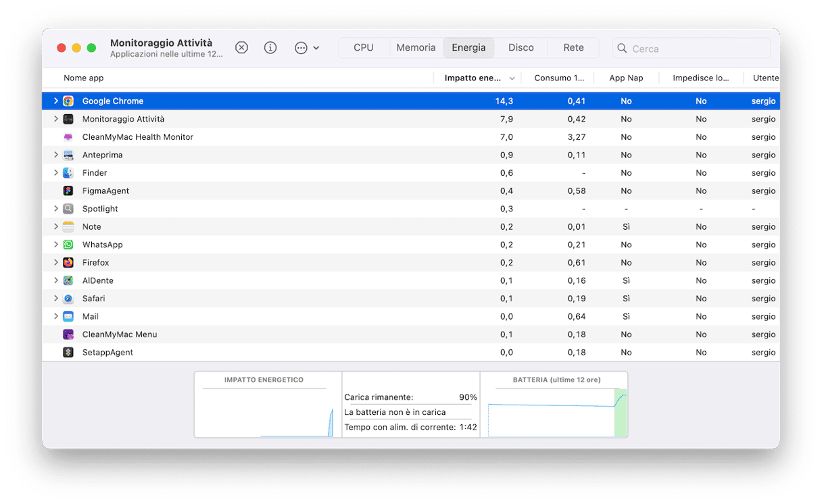
Task: Click "La batteria non è in carica" text
Action: [395, 412]
